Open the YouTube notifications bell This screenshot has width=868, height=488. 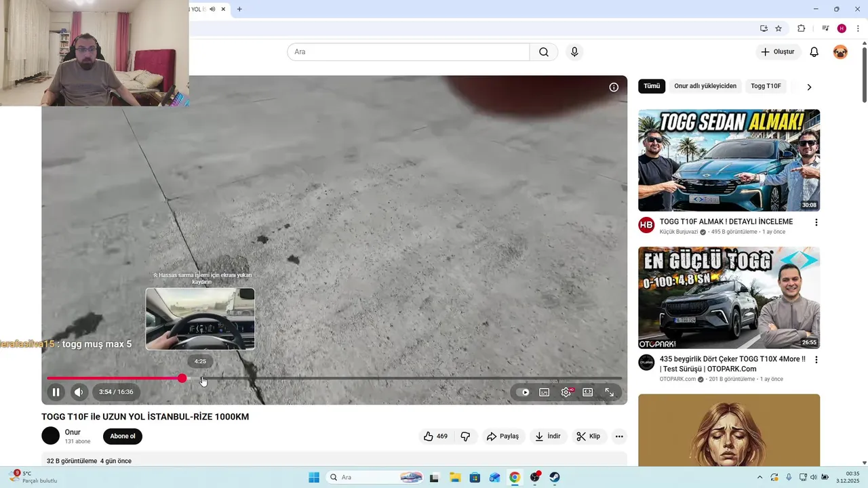coord(814,52)
